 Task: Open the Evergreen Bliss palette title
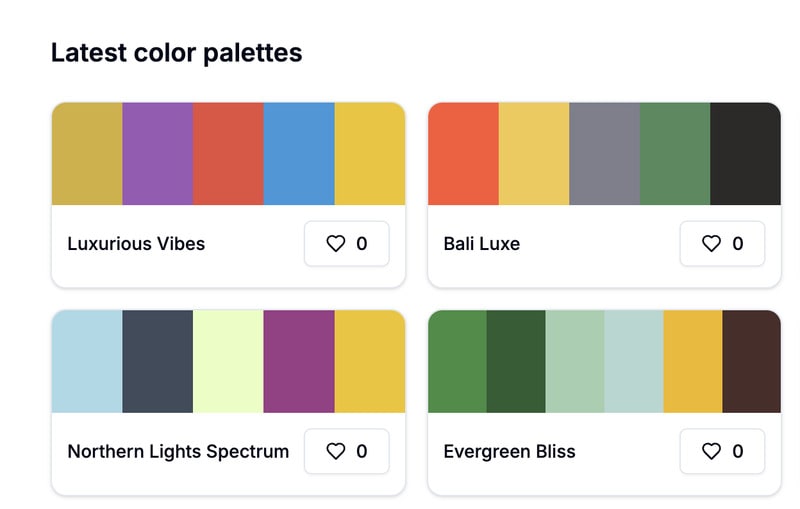coord(509,452)
